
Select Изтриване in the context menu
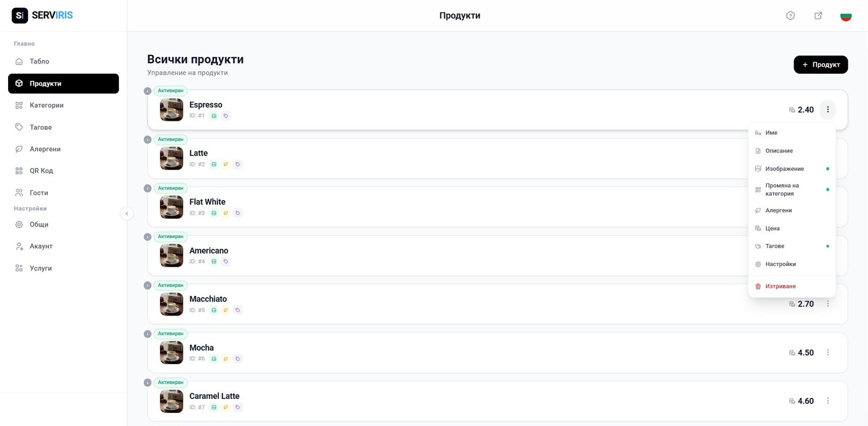tap(780, 286)
